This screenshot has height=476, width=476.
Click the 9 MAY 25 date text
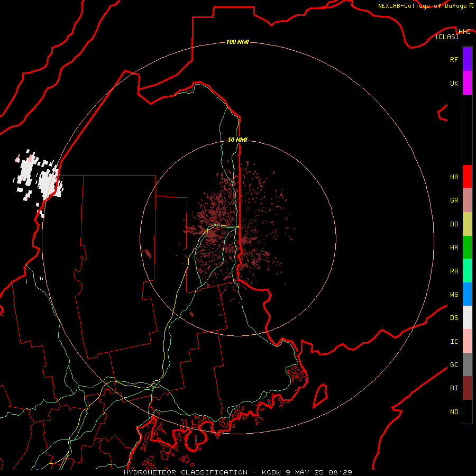pyautogui.click(x=304, y=472)
